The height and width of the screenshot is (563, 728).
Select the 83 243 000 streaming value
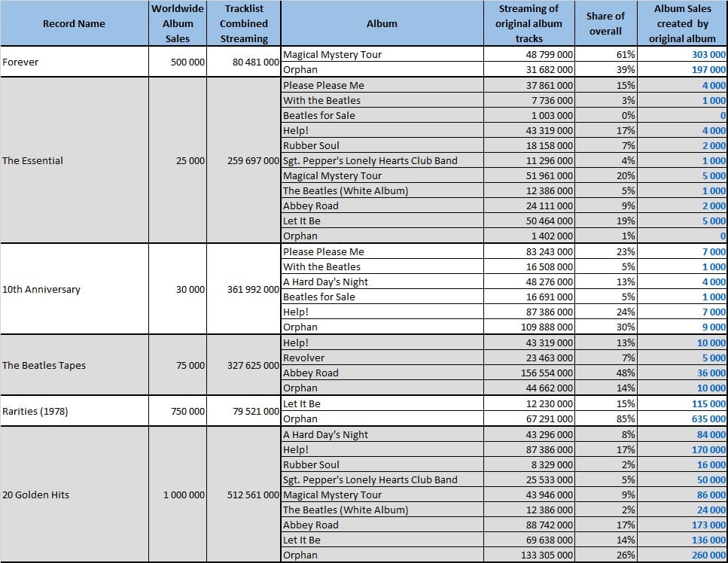click(528, 251)
